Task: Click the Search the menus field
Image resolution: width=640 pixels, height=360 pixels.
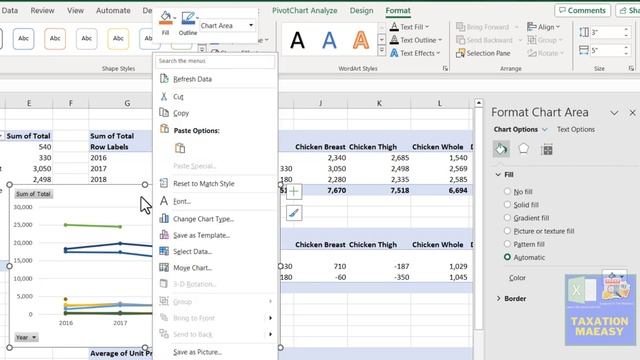Action: click(215, 61)
